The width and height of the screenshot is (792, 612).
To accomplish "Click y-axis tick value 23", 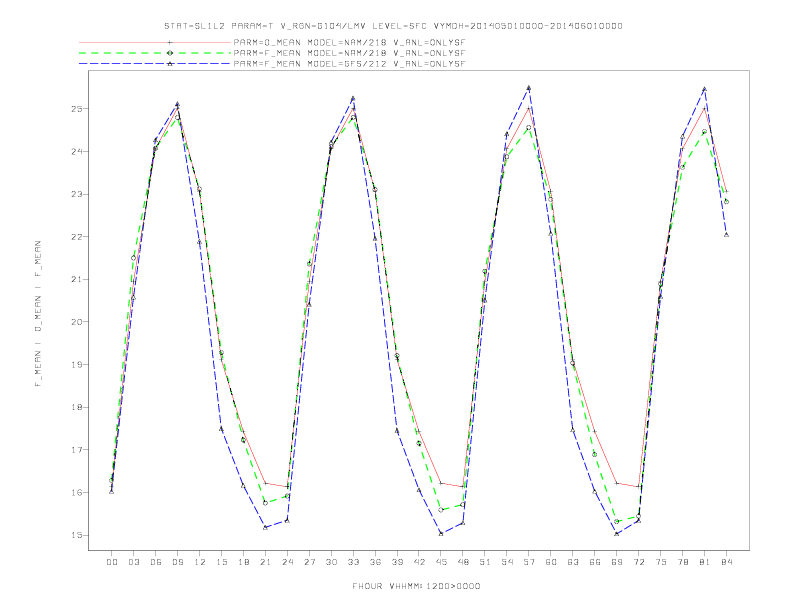I will point(77,194).
